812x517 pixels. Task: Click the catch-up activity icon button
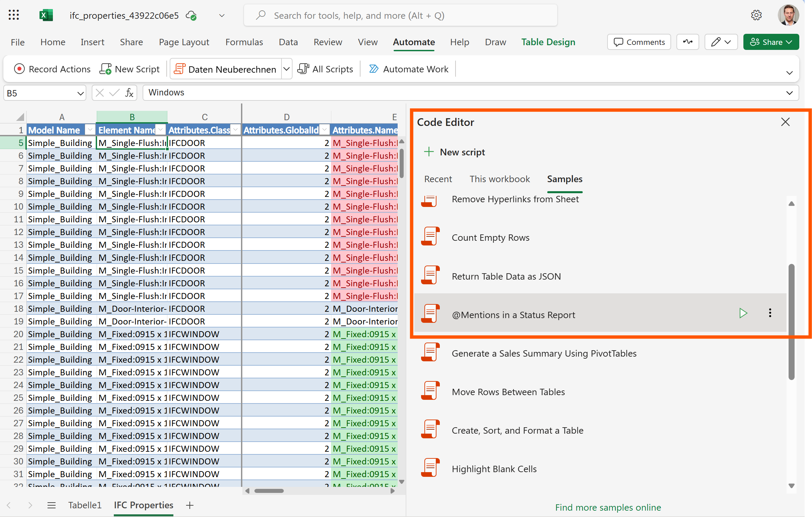[687, 42]
